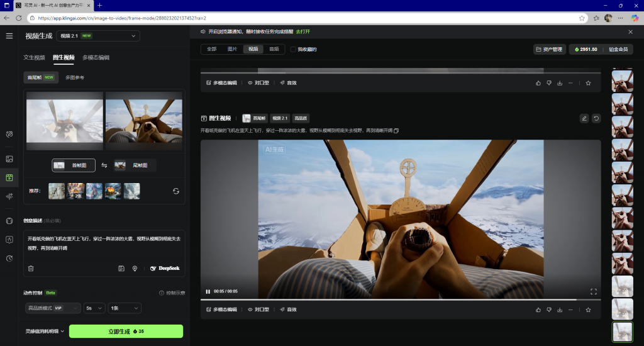Open 资产管理 asset management

coord(549,49)
